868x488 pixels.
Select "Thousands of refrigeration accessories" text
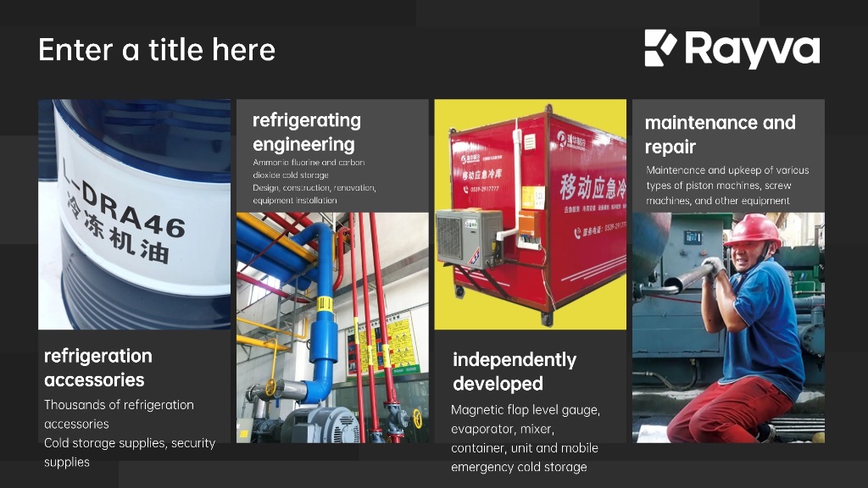click(119, 413)
